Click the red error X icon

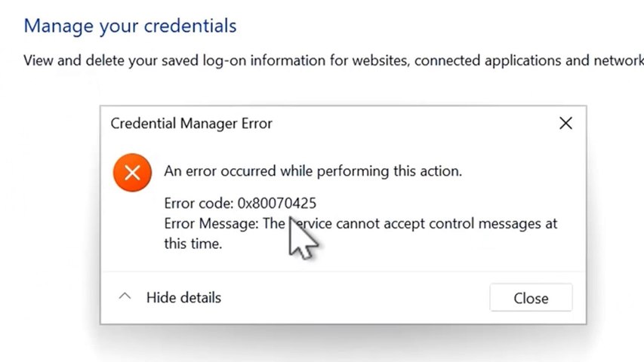coord(132,173)
